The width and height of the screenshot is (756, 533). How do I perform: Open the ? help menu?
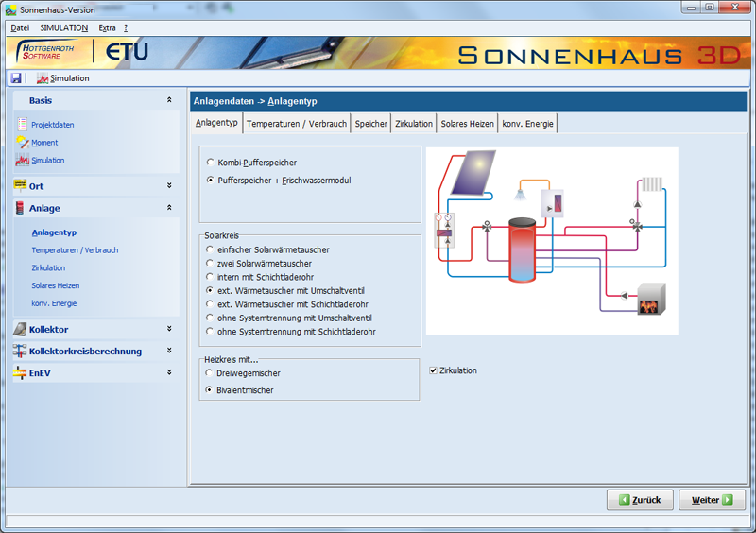point(126,28)
